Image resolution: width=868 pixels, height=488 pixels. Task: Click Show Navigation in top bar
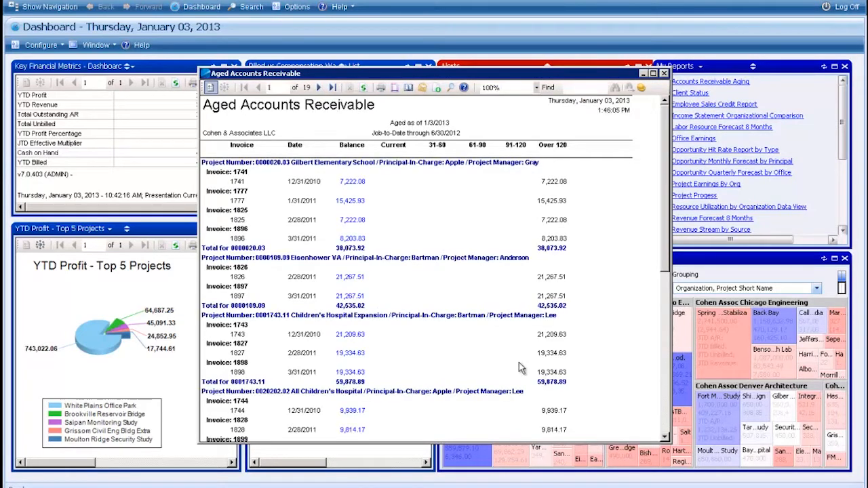(x=43, y=7)
